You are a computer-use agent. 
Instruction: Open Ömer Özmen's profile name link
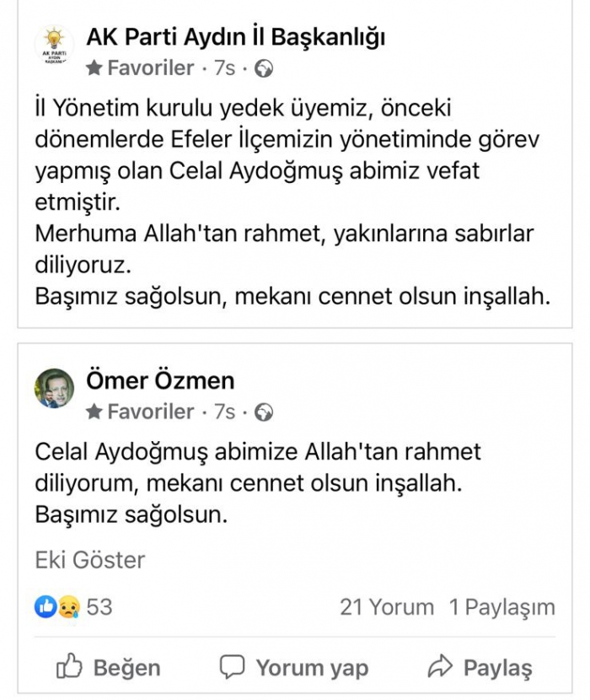point(160,380)
